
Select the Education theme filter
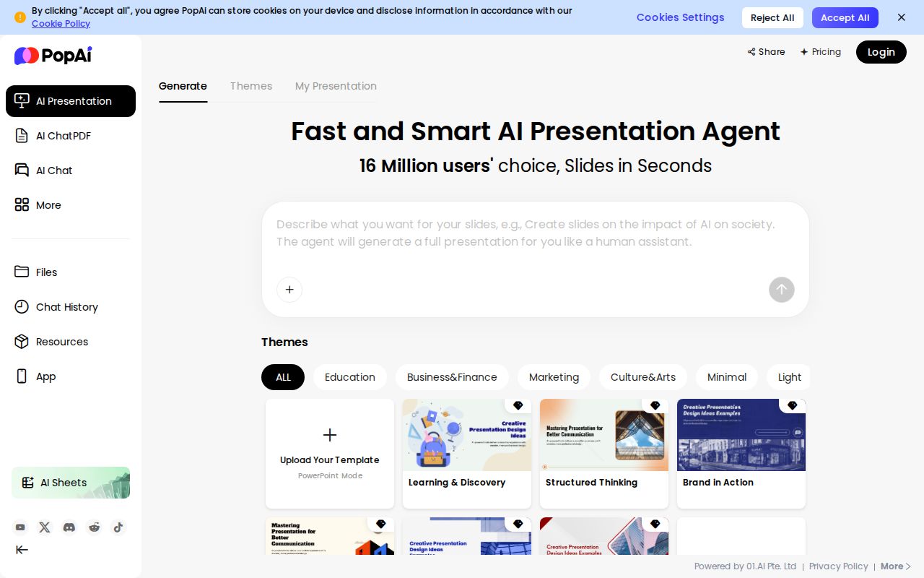[349, 377]
